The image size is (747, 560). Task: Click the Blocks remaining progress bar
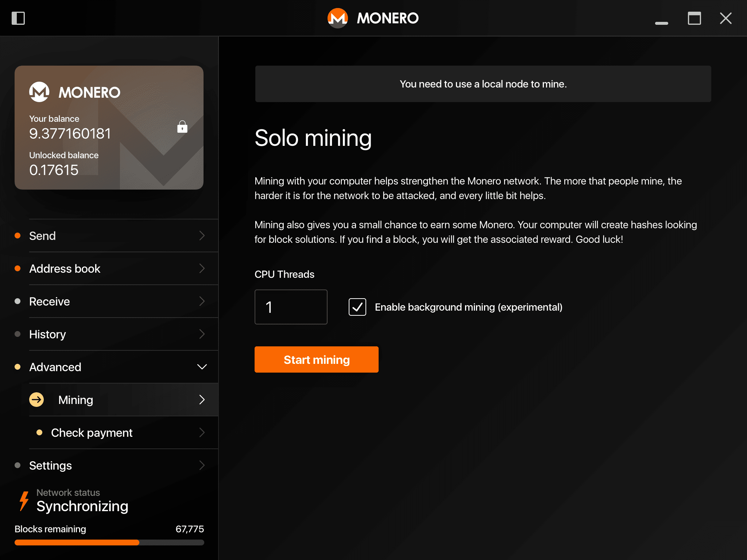point(109,542)
